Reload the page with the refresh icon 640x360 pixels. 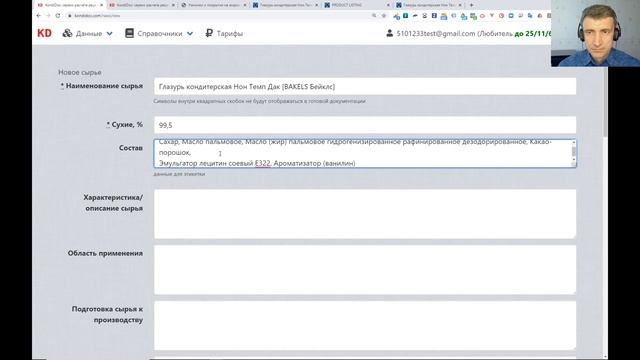(x=58, y=16)
